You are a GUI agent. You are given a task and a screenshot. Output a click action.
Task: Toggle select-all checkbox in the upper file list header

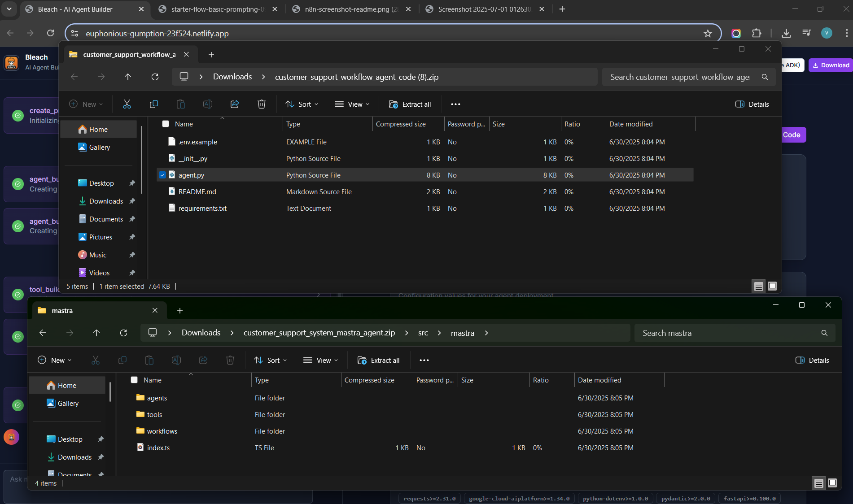click(x=166, y=124)
